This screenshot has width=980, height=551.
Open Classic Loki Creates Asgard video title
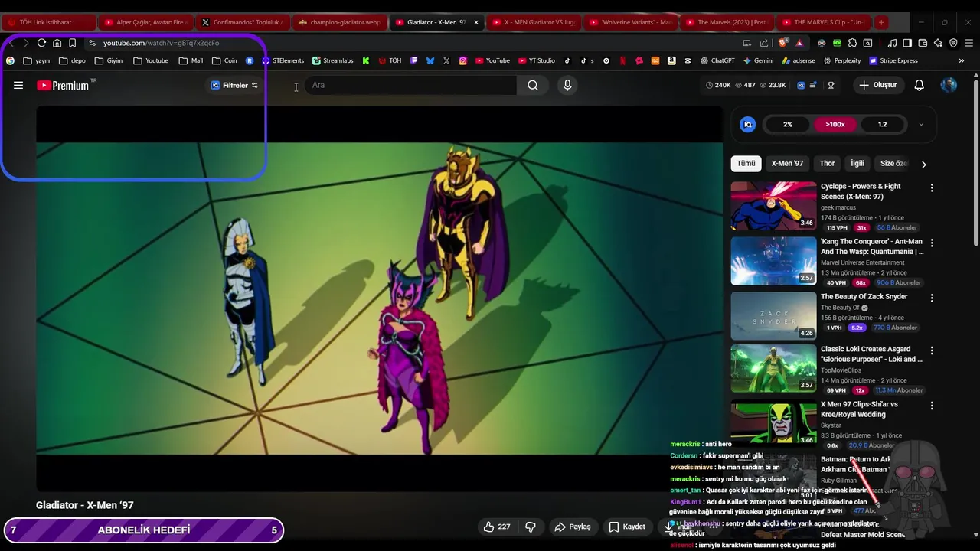pos(871,354)
